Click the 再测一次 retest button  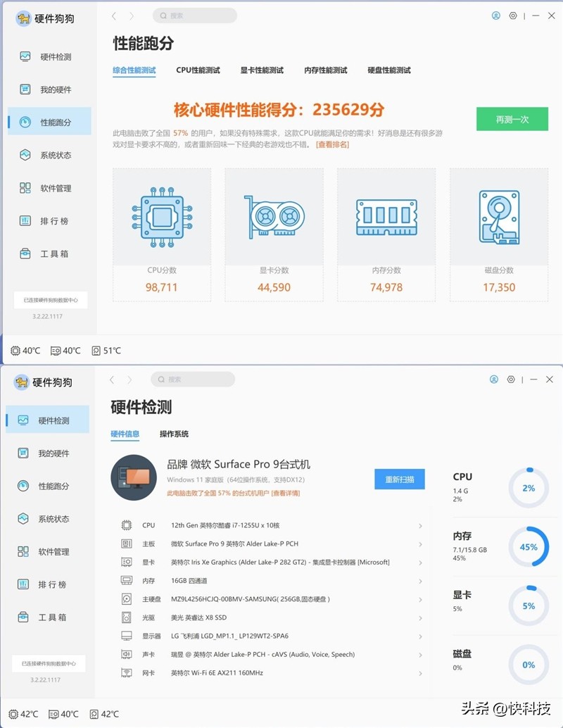(513, 119)
